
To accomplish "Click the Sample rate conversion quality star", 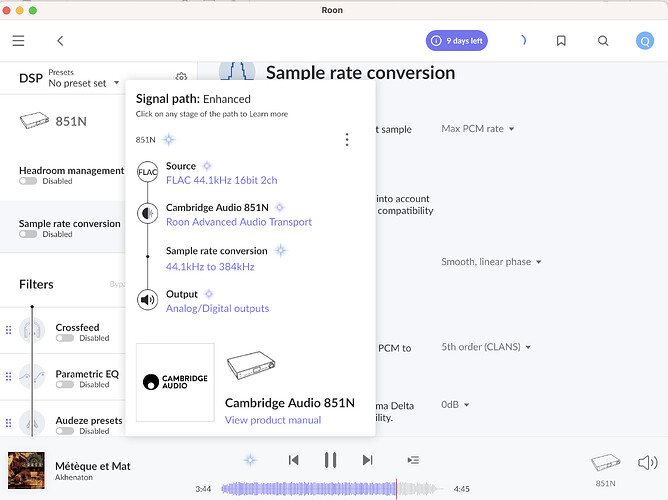I will click(280, 250).
